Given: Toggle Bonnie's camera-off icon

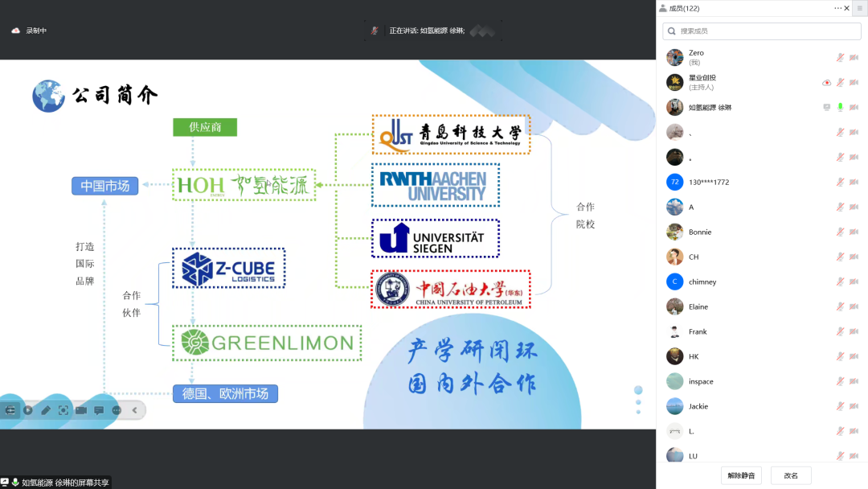Looking at the screenshot, I should pyautogui.click(x=854, y=232).
